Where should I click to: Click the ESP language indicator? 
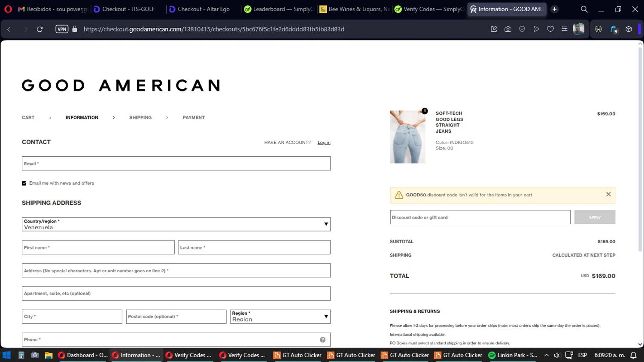point(583,355)
